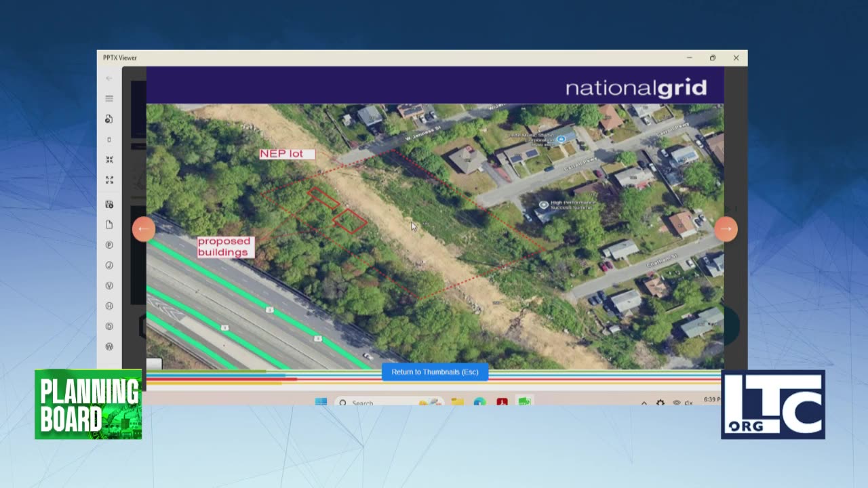The width and height of the screenshot is (868, 488).
Task: Advance to the next slide with the orange right arrow
Action: click(x=726, y=229)
